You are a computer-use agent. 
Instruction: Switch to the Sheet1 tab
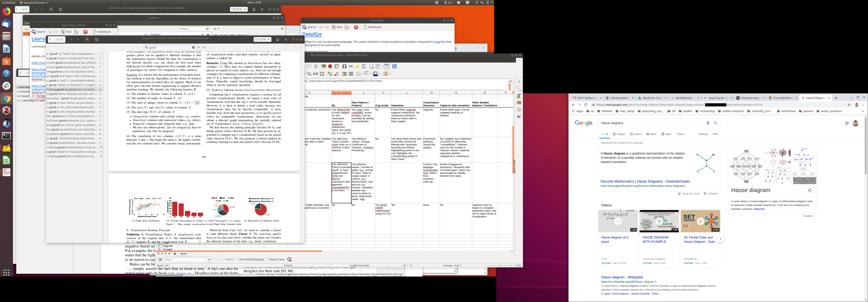(x=184, y=254)
